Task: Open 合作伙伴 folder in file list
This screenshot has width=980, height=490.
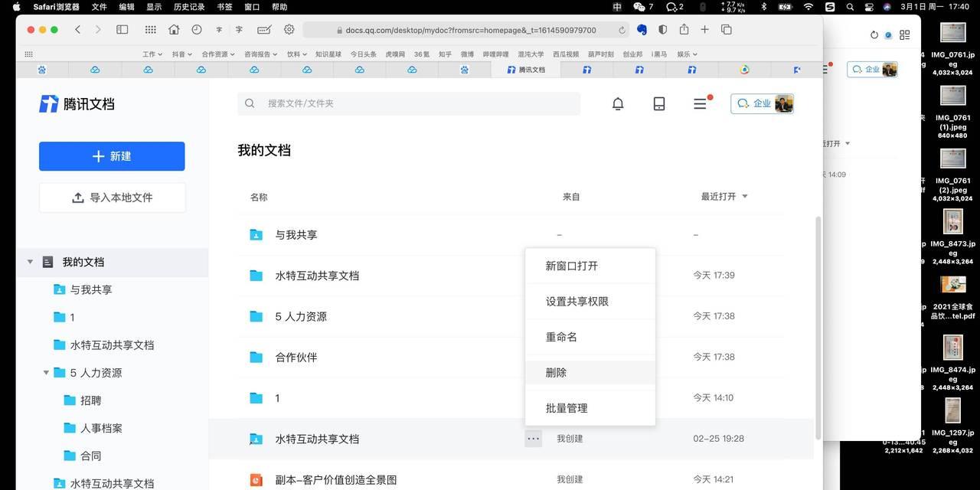Action: 296,357
